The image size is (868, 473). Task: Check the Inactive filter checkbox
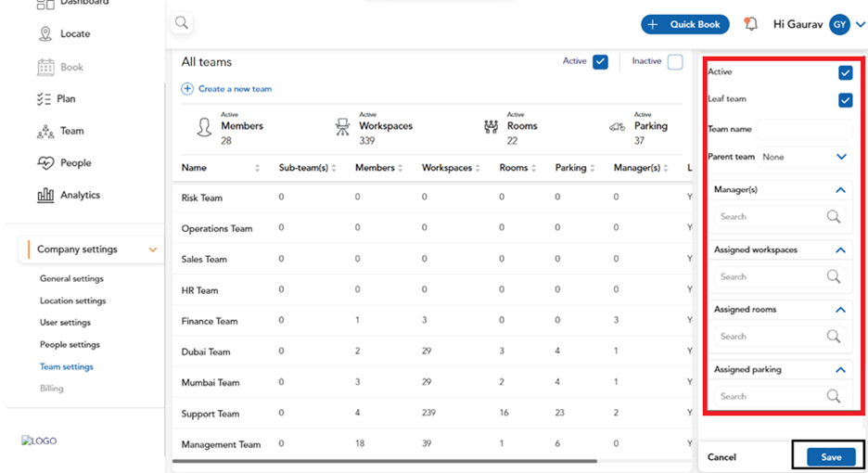(675, 62)
